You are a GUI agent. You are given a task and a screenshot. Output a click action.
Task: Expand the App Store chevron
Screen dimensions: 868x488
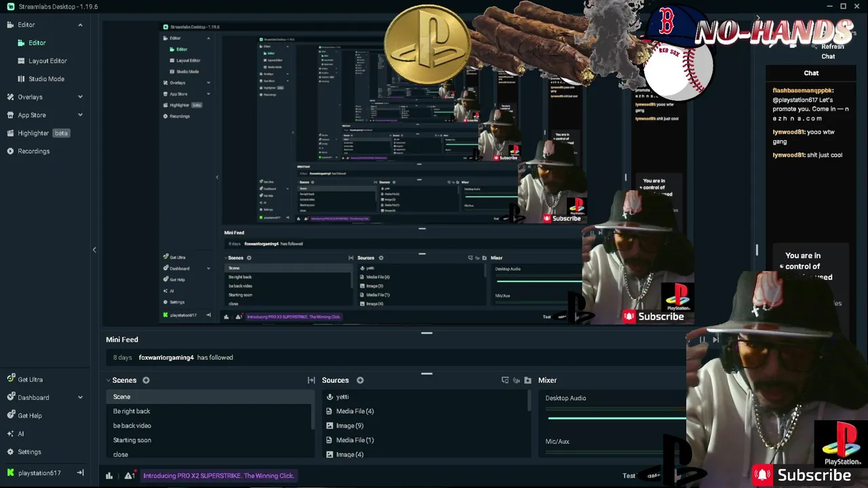click(80, 115)
